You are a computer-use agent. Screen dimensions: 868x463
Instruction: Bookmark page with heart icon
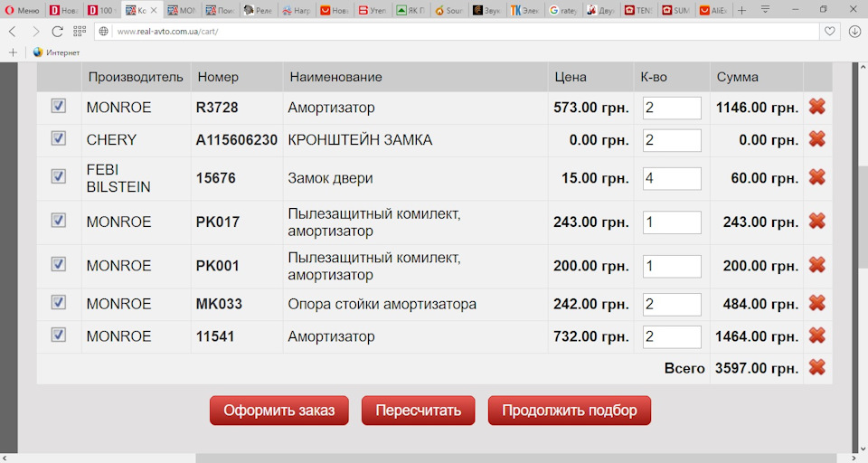pyautogui.click(x=829, y=32)
